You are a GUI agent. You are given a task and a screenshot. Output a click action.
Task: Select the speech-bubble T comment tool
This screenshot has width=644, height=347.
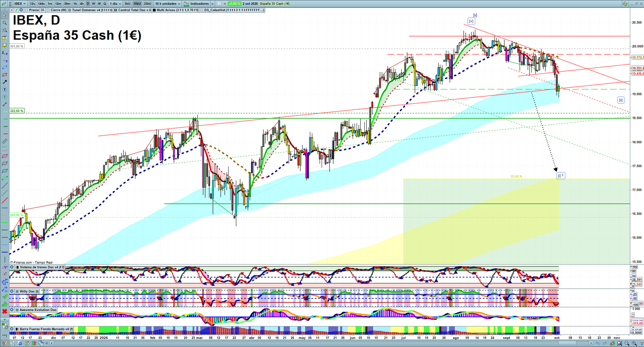click(x=4, y=97)
